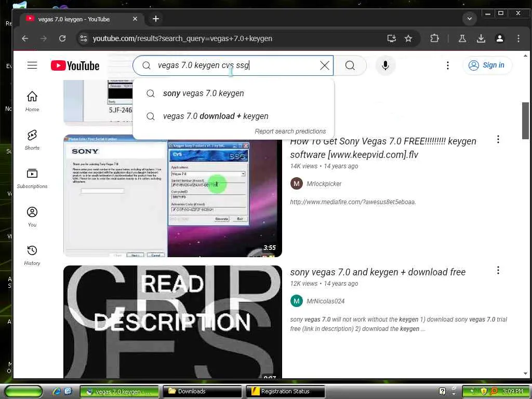The width and height of the screenshot is (532, 399).
Task: Open options menu for keygen + download video
Action: 498,270
